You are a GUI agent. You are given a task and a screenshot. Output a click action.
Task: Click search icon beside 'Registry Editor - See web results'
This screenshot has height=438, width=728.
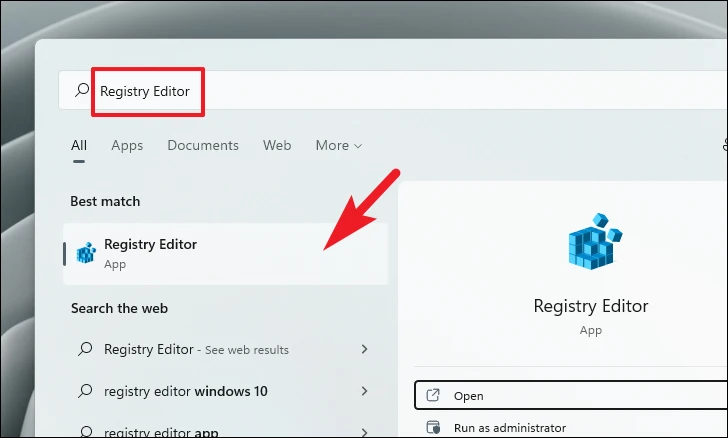[85, 349]
